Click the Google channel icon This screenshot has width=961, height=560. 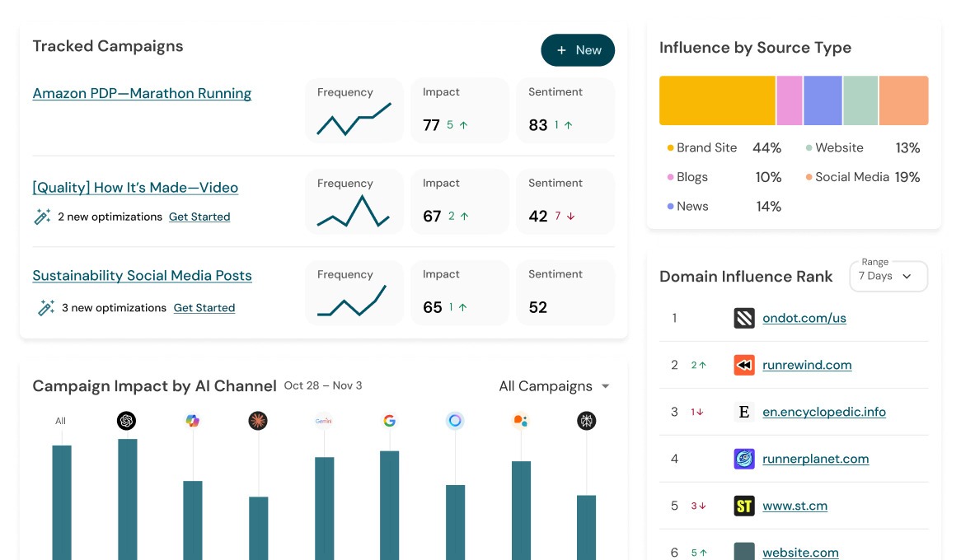(389, 420)
